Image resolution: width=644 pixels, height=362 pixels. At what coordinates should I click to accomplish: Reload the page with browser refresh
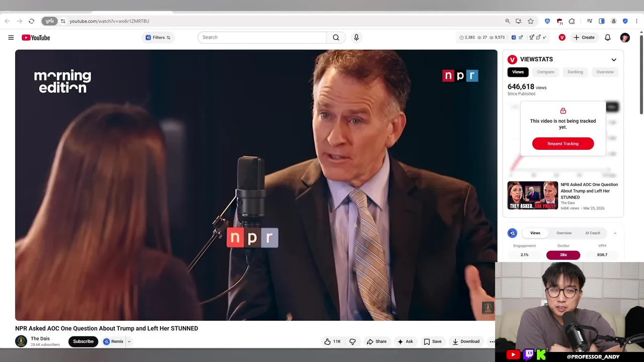(x=31, y=21)
